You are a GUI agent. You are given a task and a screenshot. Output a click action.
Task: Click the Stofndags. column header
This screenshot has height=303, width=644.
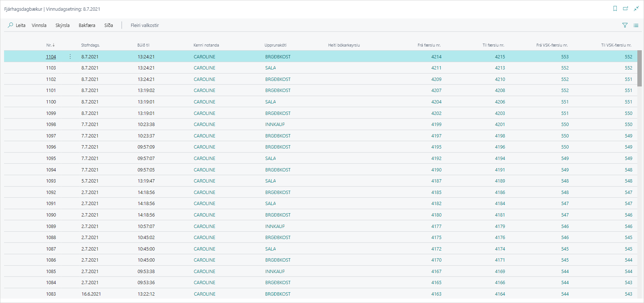tap(91, 45)
